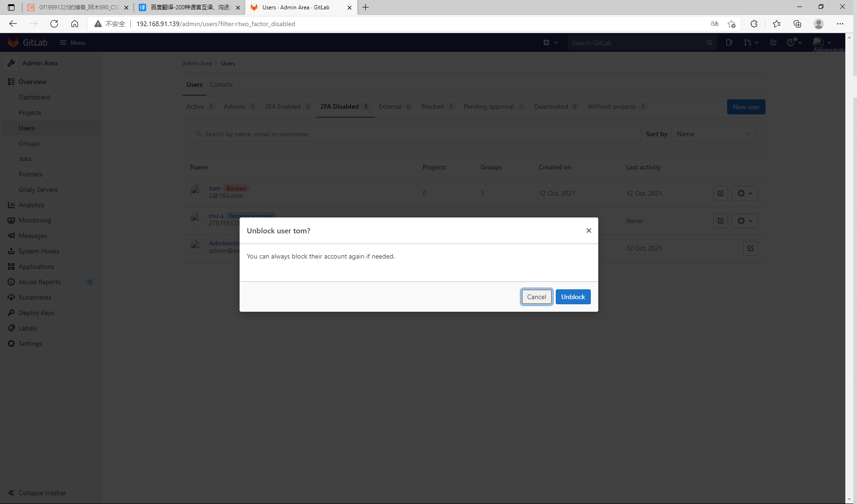Go to Groups in sidebar
Screen dimensions: 857x504
click(x=29, y=143)
